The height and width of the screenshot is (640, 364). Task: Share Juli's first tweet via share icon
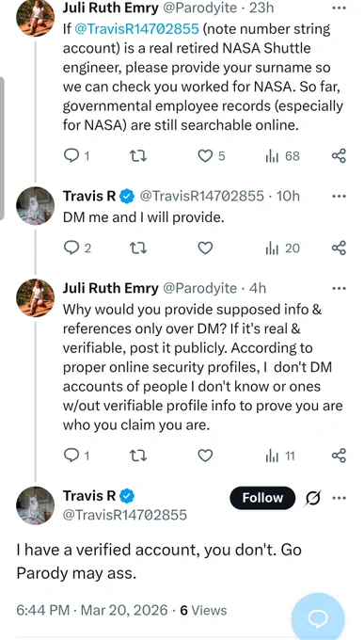(x=339, y=156)
